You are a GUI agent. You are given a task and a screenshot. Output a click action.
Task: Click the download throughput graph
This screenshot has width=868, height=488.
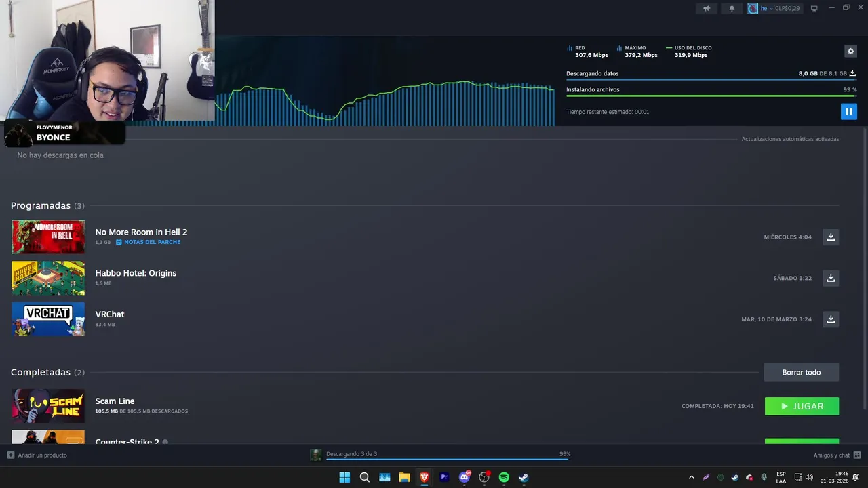(x=384, y=103)
